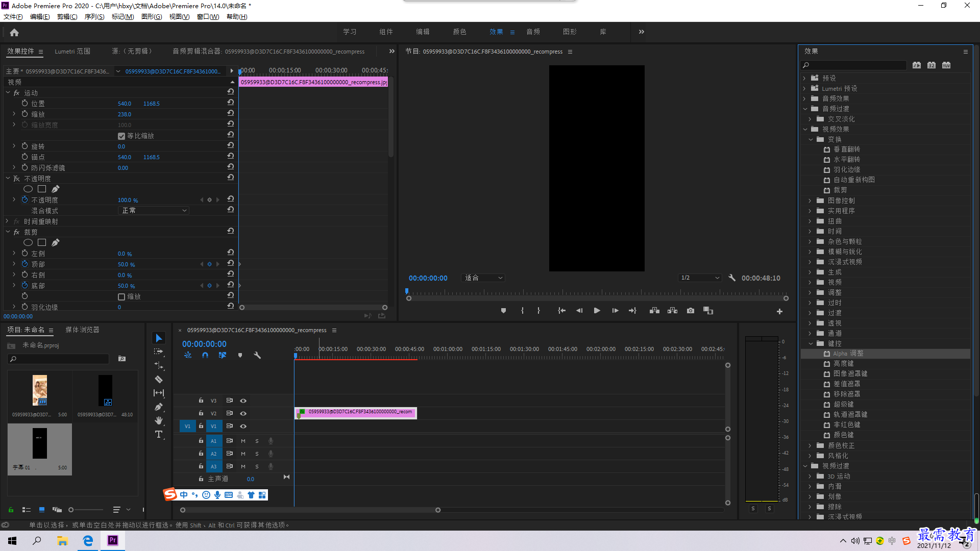Open the 适合 zoom level dropdown
Screen dimensions: 980x551
coord(483,278)
